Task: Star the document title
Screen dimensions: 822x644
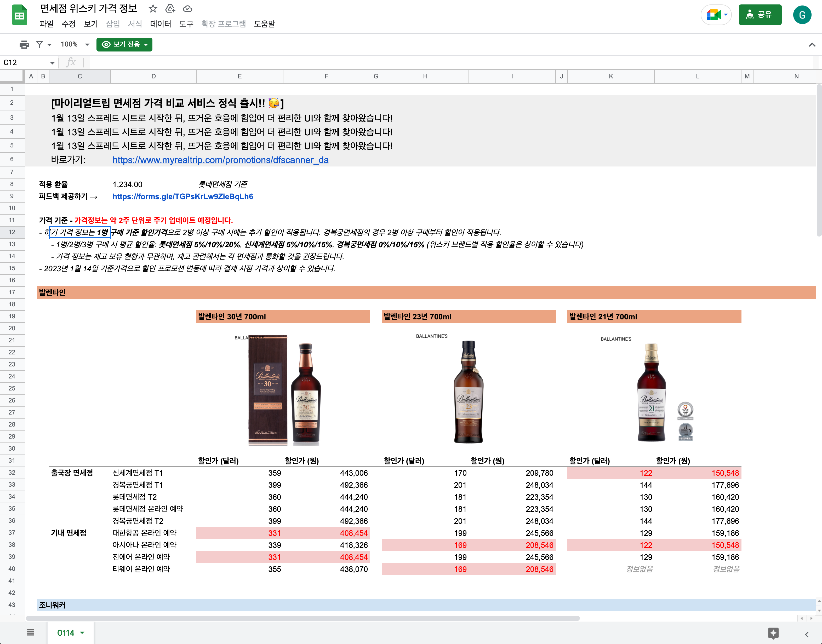Action: click(153, 8)
